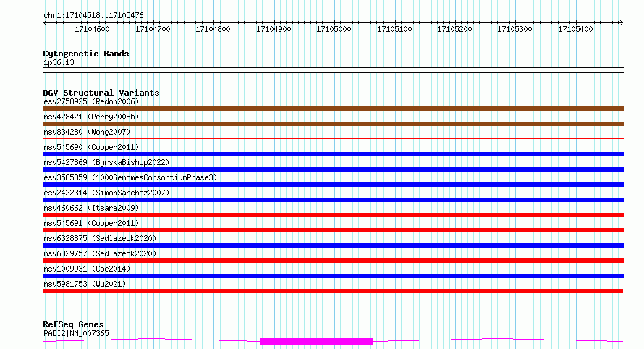The height and width of the screenshot is (349, 644).
Task: Select the red bar under nsv545691 (Cooper2011)
Action: (333, 230)
